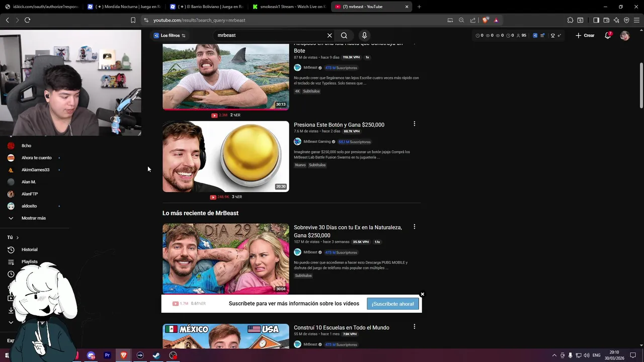Open Steam from the taskbar
The width and height of the screenshot is (644, 362).
[x=156, y=355]
